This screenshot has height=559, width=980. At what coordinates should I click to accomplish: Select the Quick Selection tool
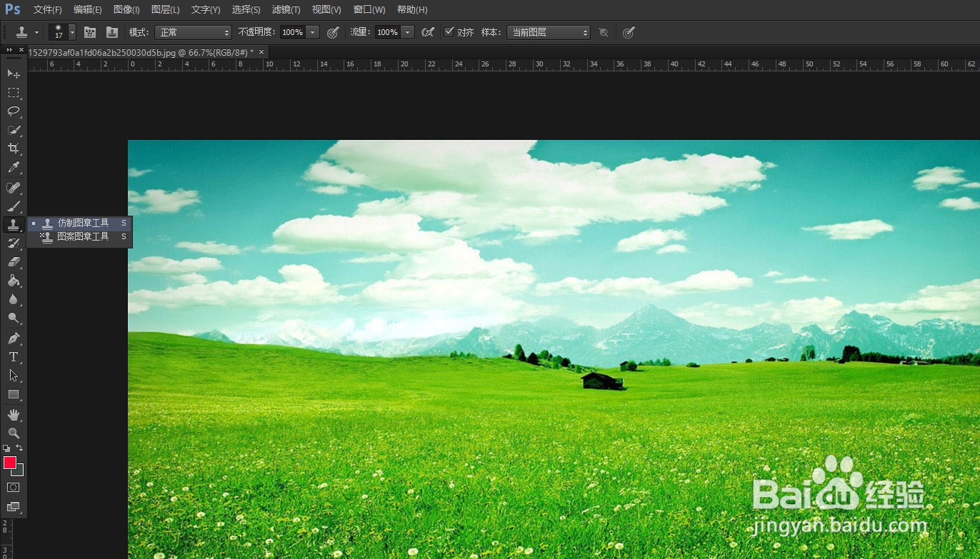13,130
